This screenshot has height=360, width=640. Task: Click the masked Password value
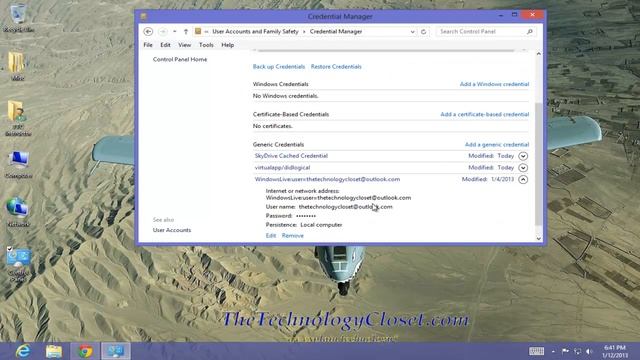(x=306, y=216)
